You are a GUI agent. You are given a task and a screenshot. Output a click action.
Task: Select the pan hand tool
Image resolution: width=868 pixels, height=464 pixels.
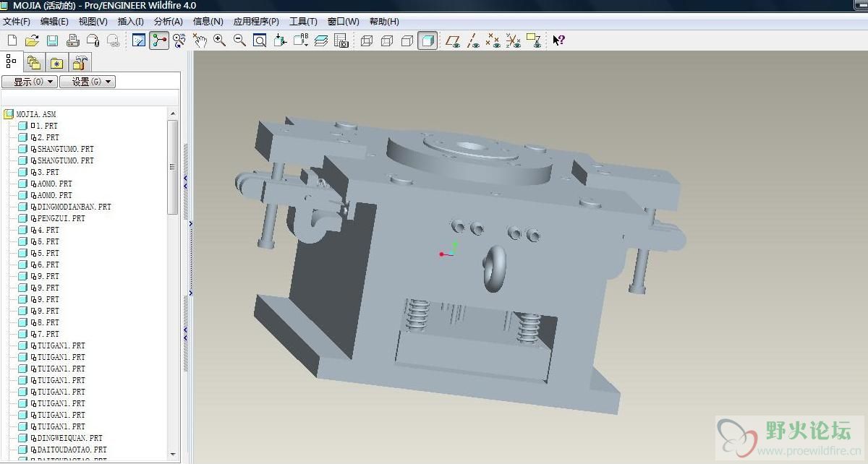coord(200,40)
